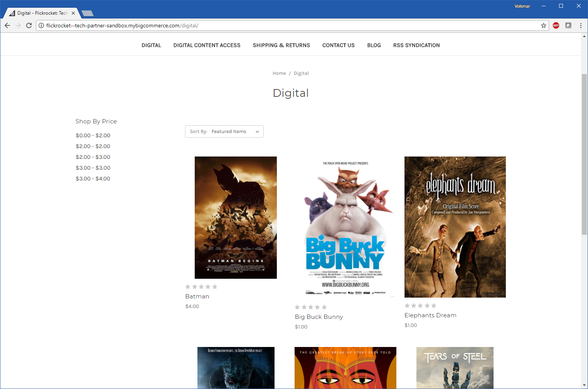Open Chrome three-dot menu
Image resolution: width=588 pixels, height=389 pixels.
(581, 25)
